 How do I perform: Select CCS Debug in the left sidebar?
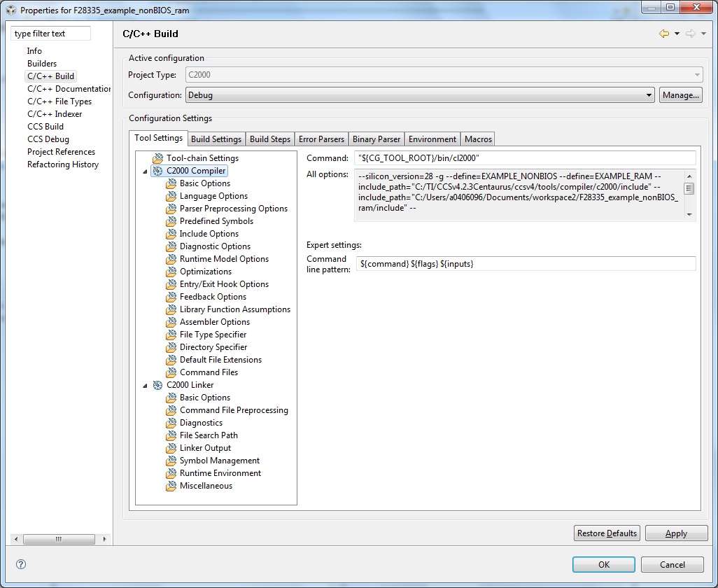tap(49, 139)
